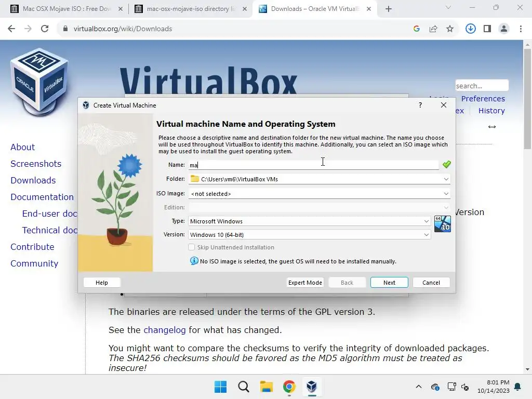This screenshot has width=532, height=399.
Task: Click the Help button
Action: 101,283
